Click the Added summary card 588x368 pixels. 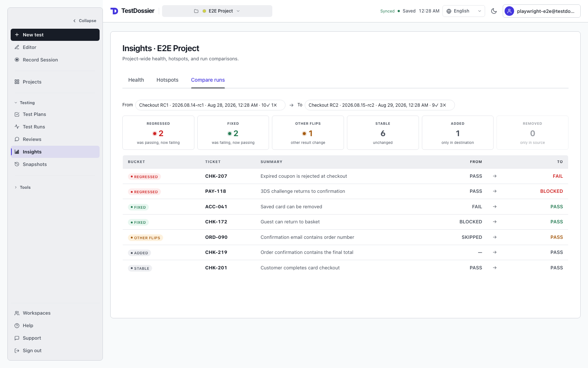click(x=458, y=133)
